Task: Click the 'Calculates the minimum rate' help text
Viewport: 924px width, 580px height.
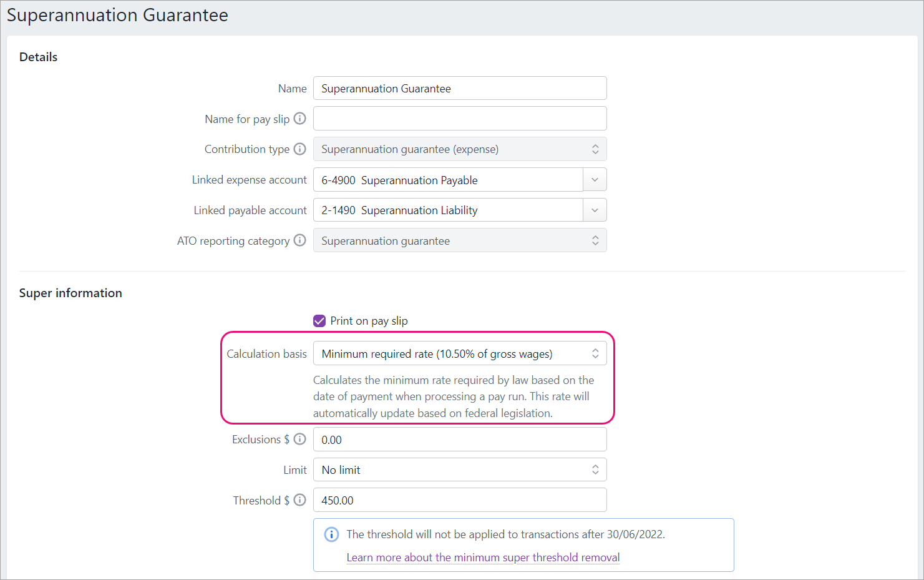Action: pos(454,396)
